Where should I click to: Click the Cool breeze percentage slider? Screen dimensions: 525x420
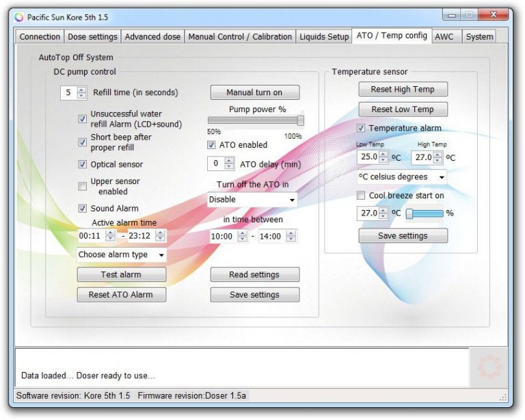pyautogui.click(x=424, y=213)
